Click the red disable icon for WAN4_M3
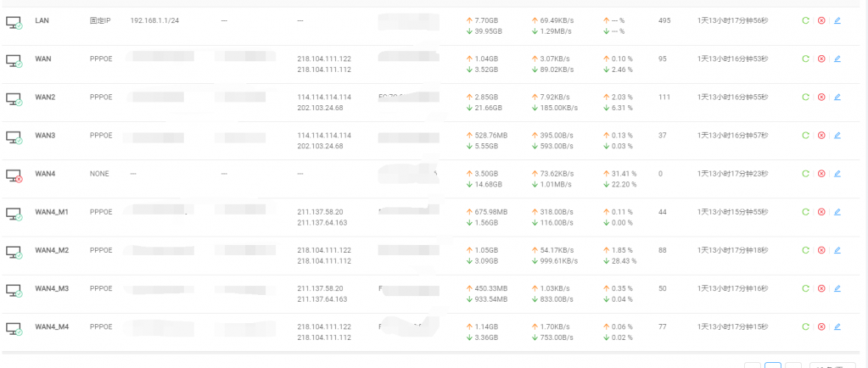The width and height of the screenshot is (868, 368). pos(821,288)
